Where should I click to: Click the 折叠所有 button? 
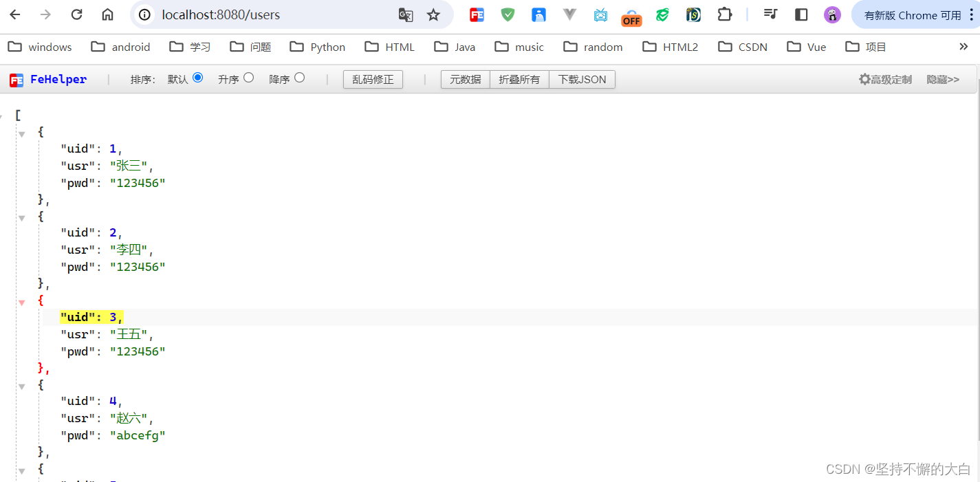pos(519,79)
